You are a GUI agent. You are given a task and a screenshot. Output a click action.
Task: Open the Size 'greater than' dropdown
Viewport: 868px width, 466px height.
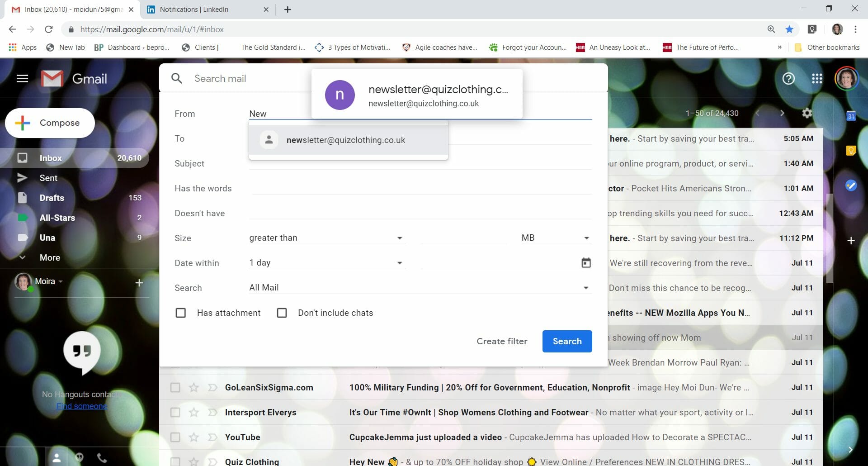tap(327, 238)
